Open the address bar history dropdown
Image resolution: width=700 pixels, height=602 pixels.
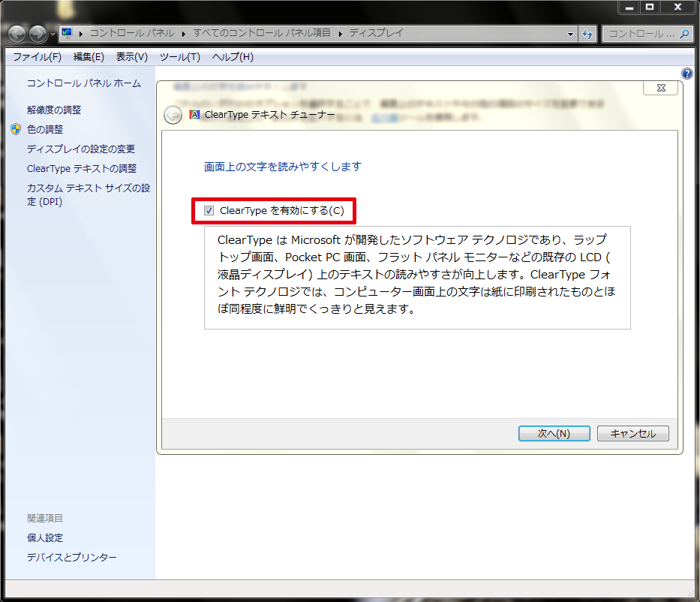tap(570, 35)
